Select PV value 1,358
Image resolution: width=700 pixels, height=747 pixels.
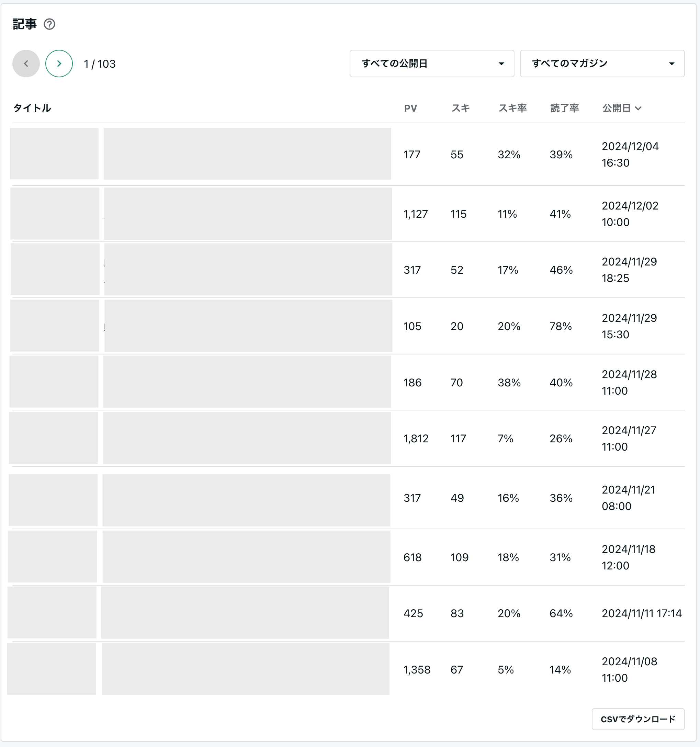[417, 670]
